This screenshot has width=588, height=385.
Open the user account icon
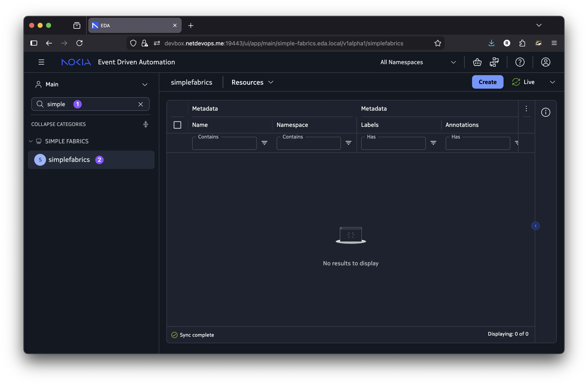(x=546, y=62)
